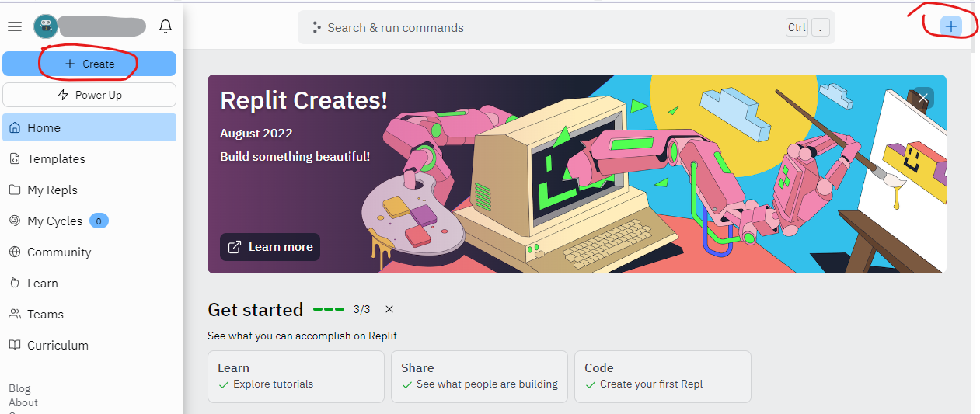This screenshot has width=980, height=414.
Task: Open the hamburger sidebar menu
Action: pos(14,26)
